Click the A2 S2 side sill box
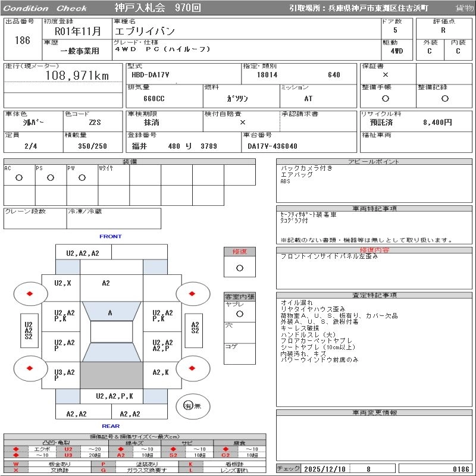The image size is (476, 476). click(195, 331)
